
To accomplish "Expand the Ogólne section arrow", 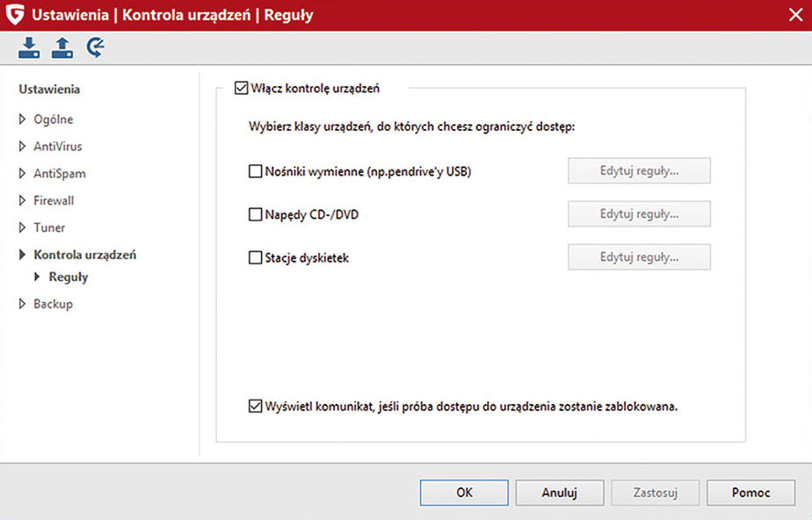I will tap(23, 119).
